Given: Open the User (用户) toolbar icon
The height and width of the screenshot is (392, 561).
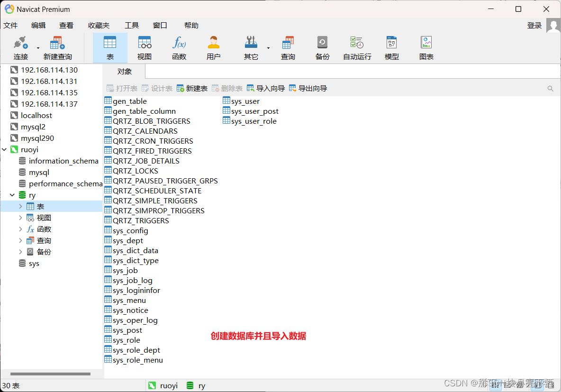Looking at the screenshot, I should (x=214, y=48).
